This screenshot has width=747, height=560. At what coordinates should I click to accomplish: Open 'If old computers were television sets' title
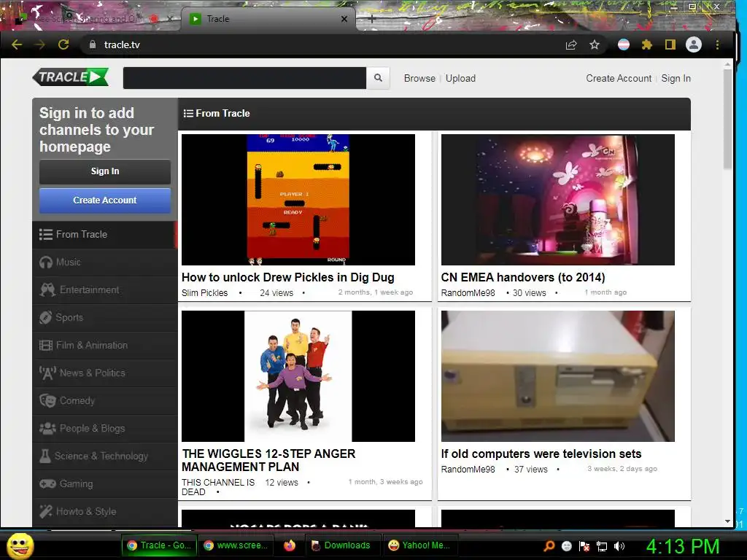click(x=541, y=454)
